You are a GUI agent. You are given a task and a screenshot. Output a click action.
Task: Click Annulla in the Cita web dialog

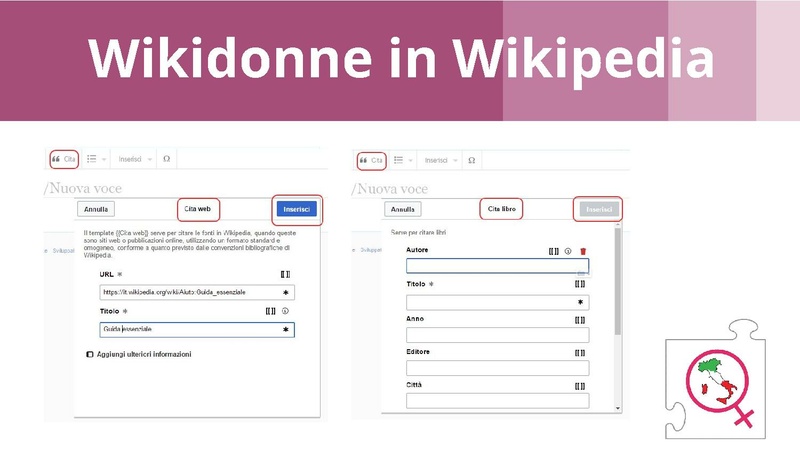click(96, 209)
